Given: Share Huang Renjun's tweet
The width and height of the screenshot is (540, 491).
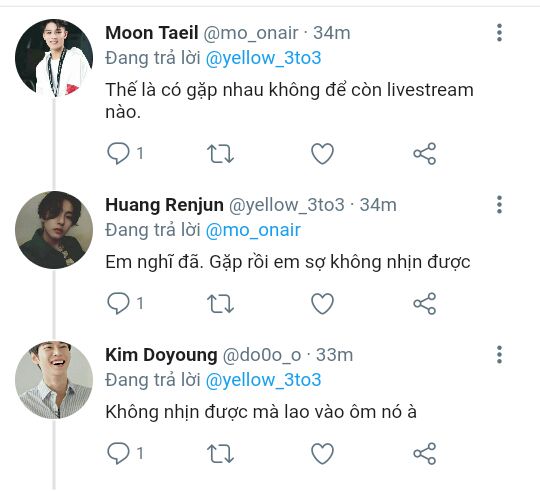Looking at the screenshot, I should (425, 304).
